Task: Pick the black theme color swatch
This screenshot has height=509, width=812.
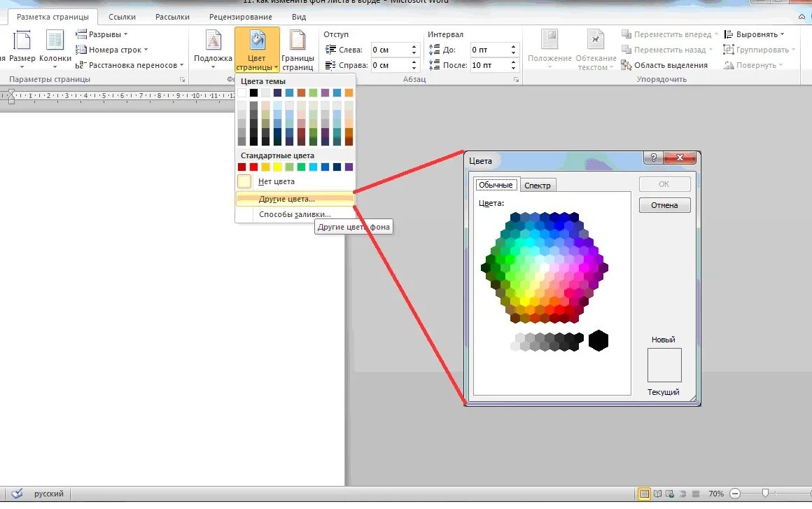Action: coord(253,92)
